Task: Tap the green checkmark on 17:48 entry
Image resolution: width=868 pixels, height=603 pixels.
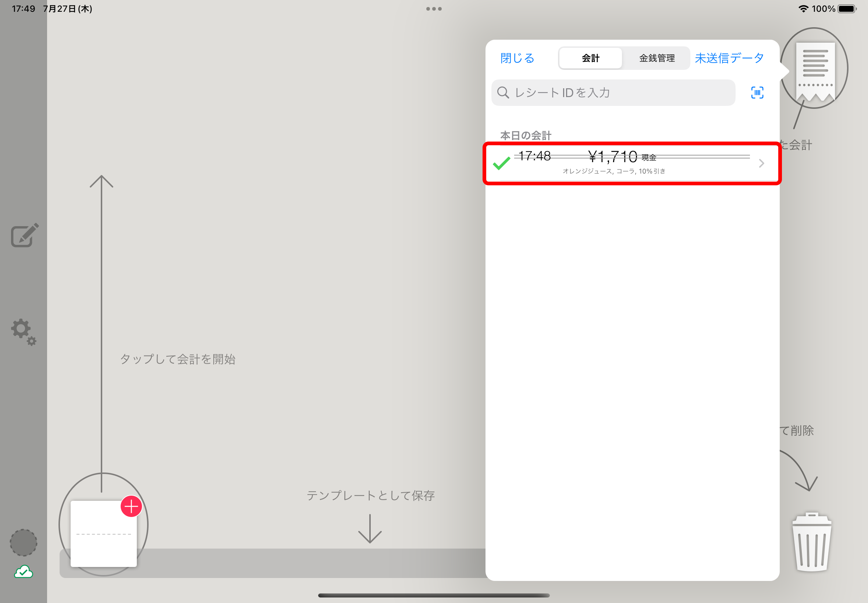Action: pos(501,163)
